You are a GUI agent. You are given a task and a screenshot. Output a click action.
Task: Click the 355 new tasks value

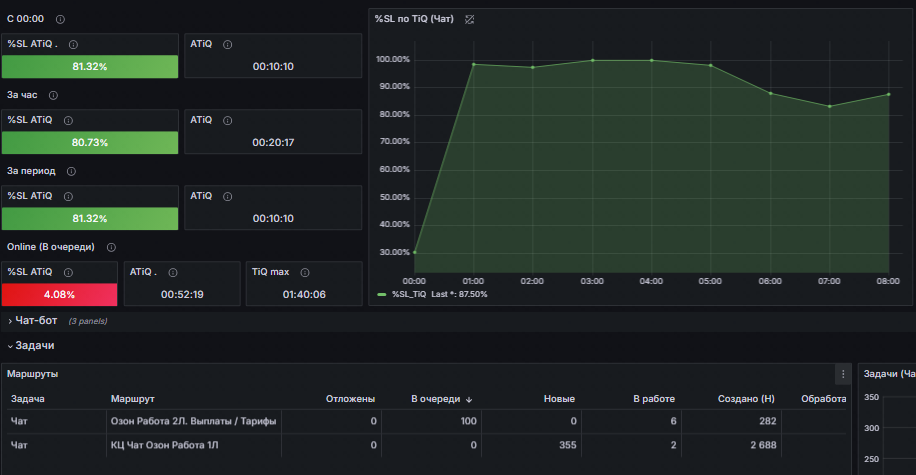coord(567,445)
